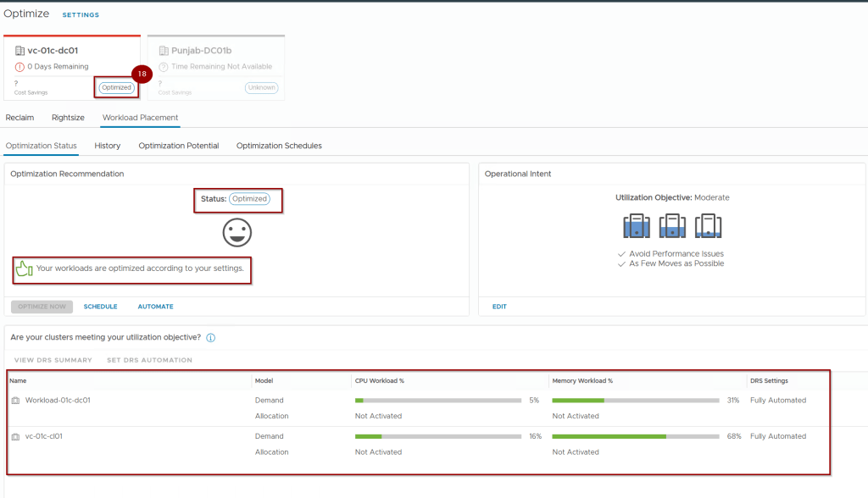The image size is (868, 498).
Task: Open the SETTINGS link next to Optimize
Action: point(81,15)
